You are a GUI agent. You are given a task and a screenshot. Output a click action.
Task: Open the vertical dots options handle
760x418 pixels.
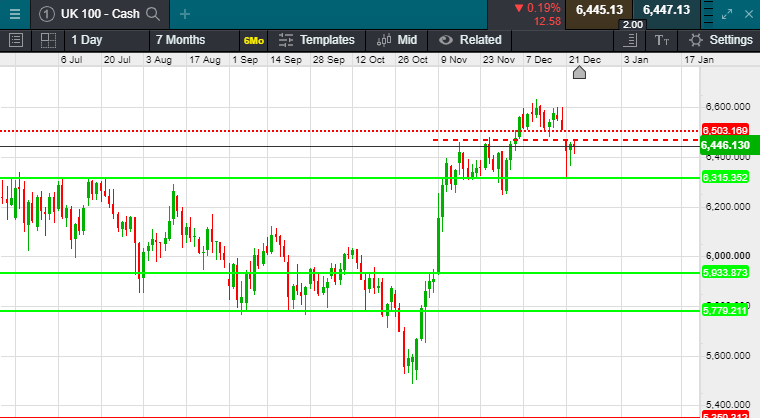708,14
